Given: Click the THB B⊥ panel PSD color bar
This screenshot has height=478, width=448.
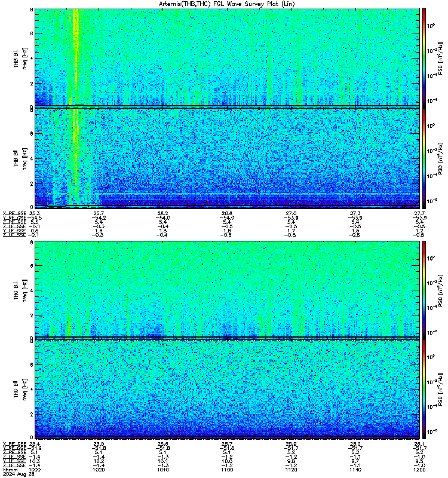Looking at the screenshot, I should (424, 57).
